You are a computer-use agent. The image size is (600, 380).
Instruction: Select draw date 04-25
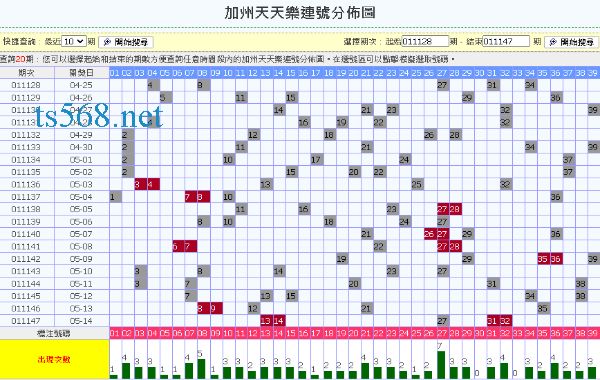pos(81,85)
